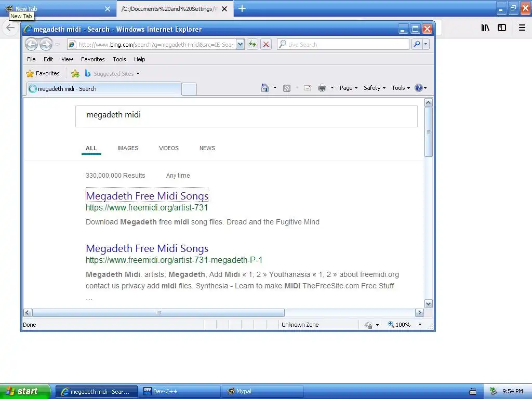This screenshot has width=532, height=399.
Task: Open the Favorites menu
Action: (92, 59)
